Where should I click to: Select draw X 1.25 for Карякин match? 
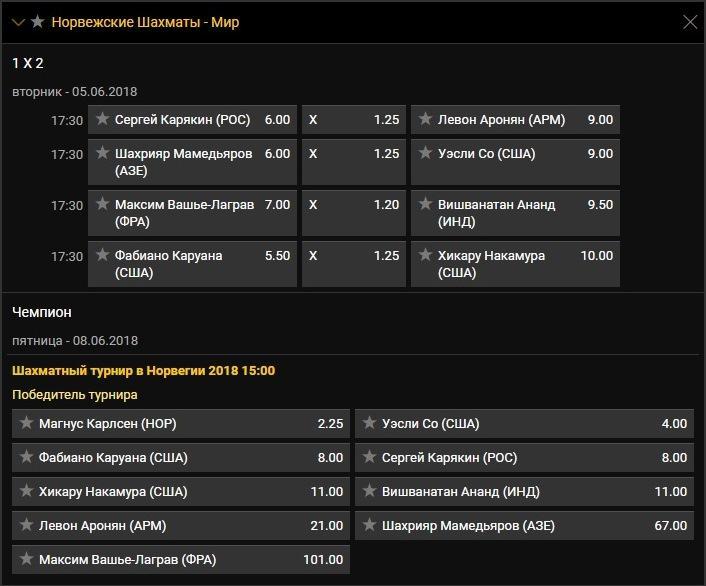click(x=353, y=120)
